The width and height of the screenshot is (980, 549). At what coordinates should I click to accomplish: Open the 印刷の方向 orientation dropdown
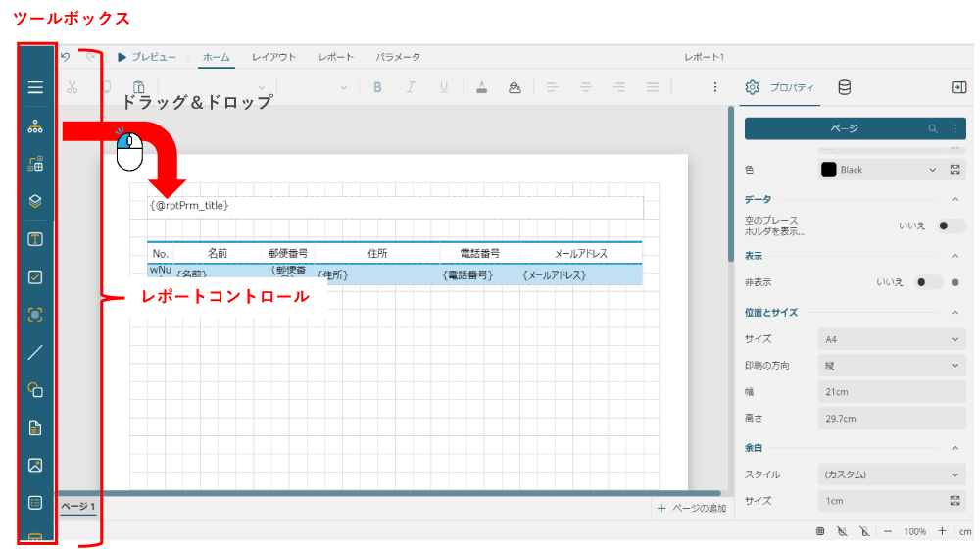(892, 366)
